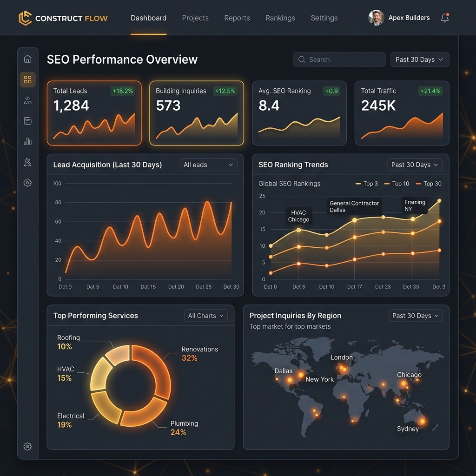476x476 pixels.
Task: Open SEO Ranking Trends date range dropdown
Action: coord(415,165)
